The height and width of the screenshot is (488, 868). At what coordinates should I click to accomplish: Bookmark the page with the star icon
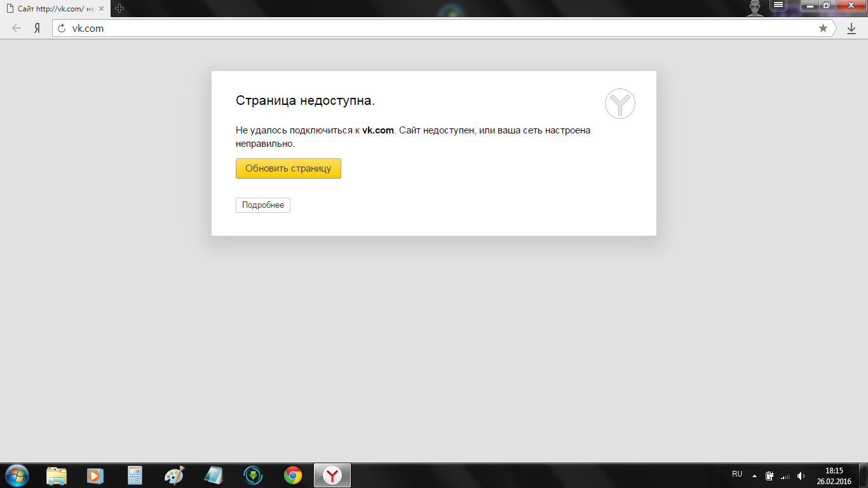click(x=823, y=29)
